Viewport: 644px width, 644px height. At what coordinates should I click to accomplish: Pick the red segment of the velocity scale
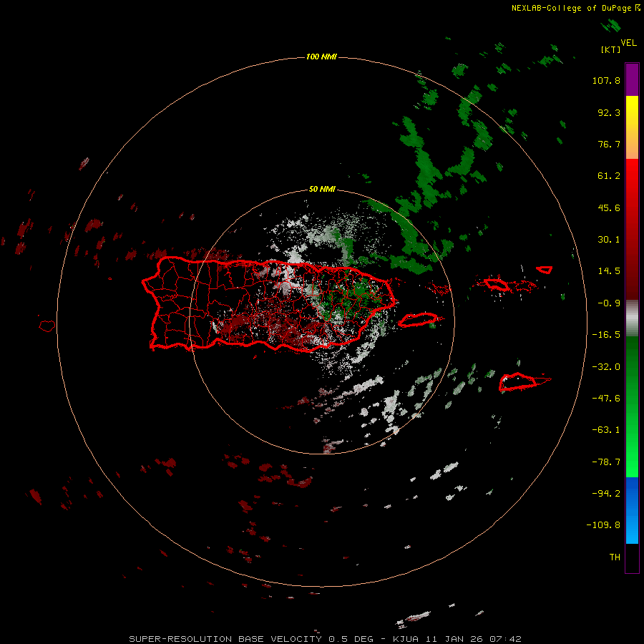[632, 229]
